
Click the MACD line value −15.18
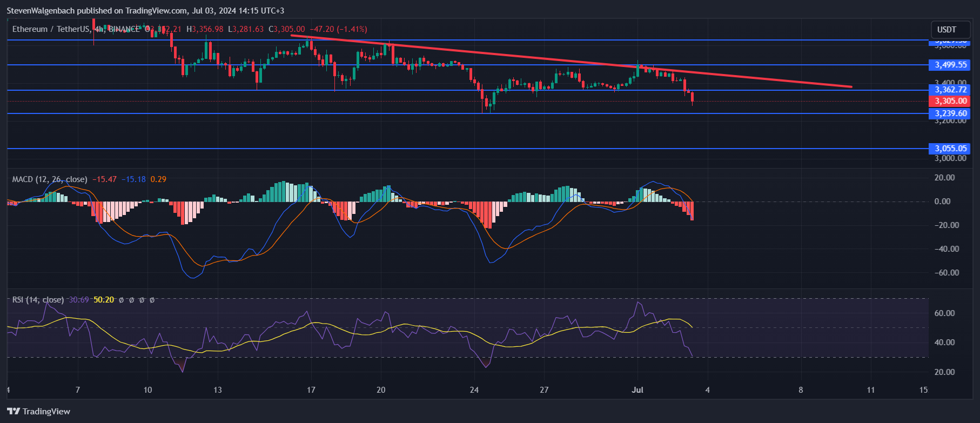click(133, 179)
